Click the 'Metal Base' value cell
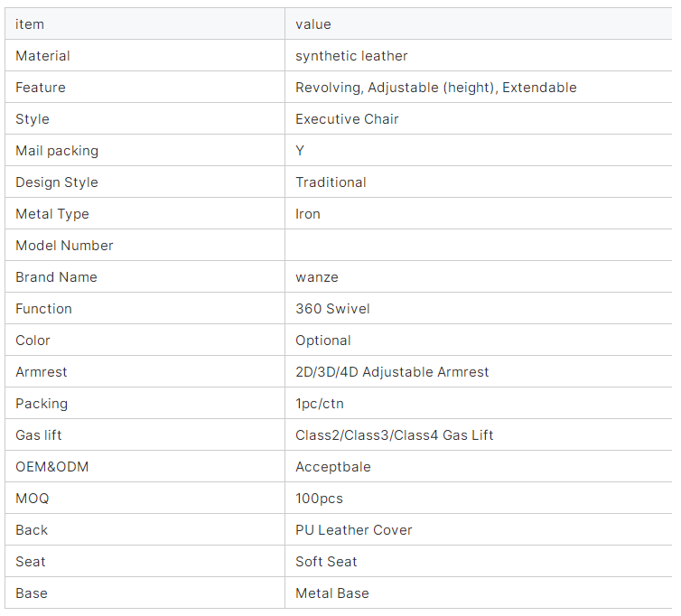681x616 pixels. (x=331, y=593)
